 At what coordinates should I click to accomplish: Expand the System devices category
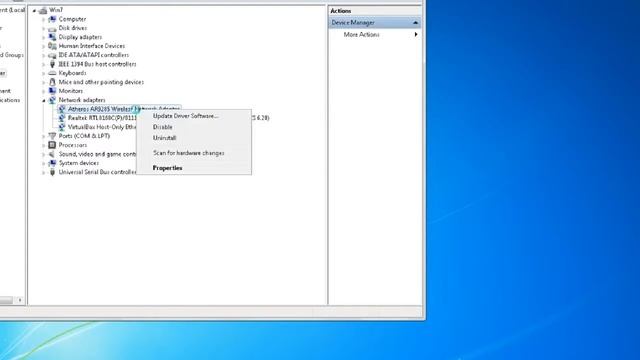click(x=43, y=163)
